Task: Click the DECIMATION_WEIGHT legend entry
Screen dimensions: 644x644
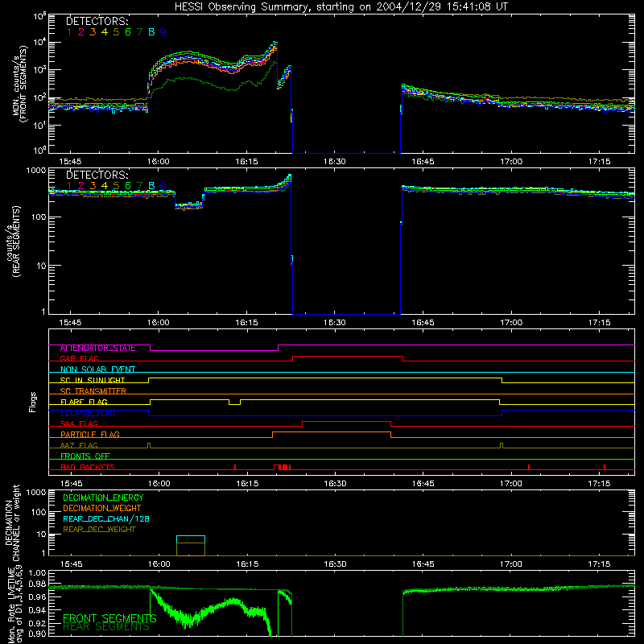Action: [102, 509]
